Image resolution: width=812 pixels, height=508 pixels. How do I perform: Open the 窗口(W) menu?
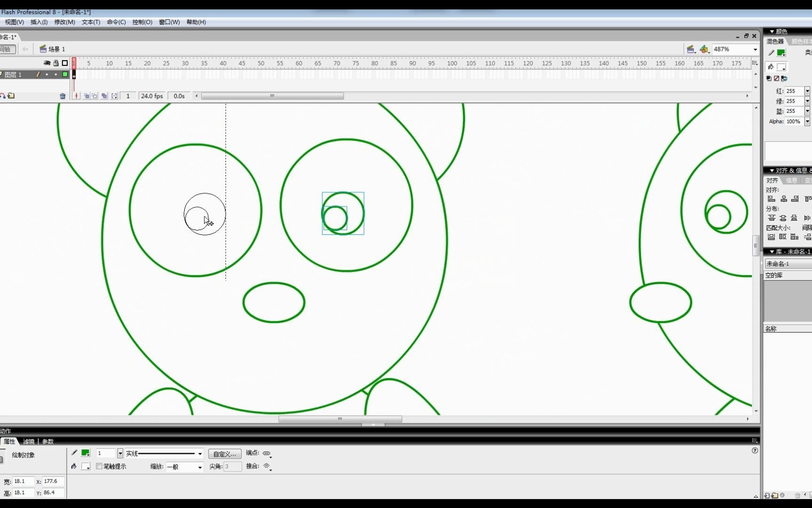coord(169,22)
